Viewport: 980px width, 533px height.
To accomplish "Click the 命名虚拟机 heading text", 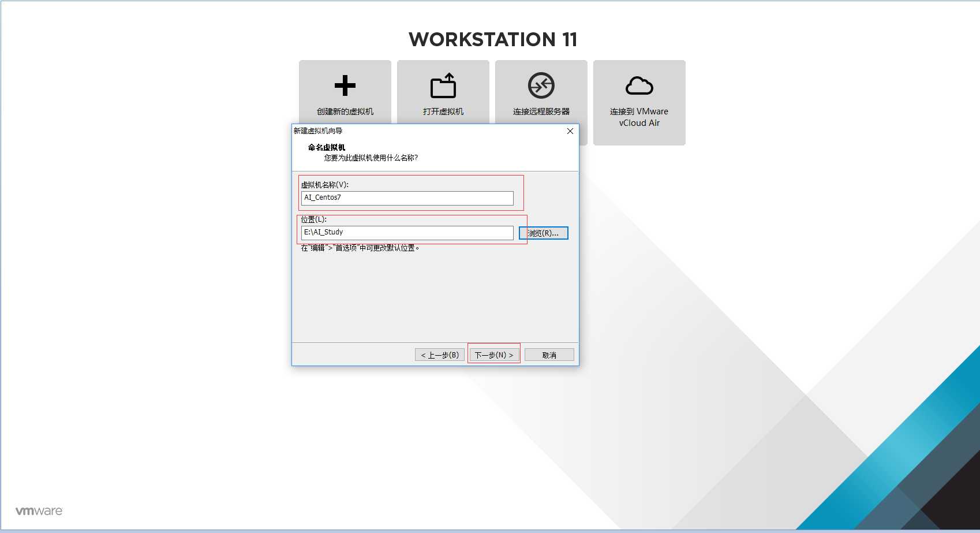I will [x=327, y=147].
